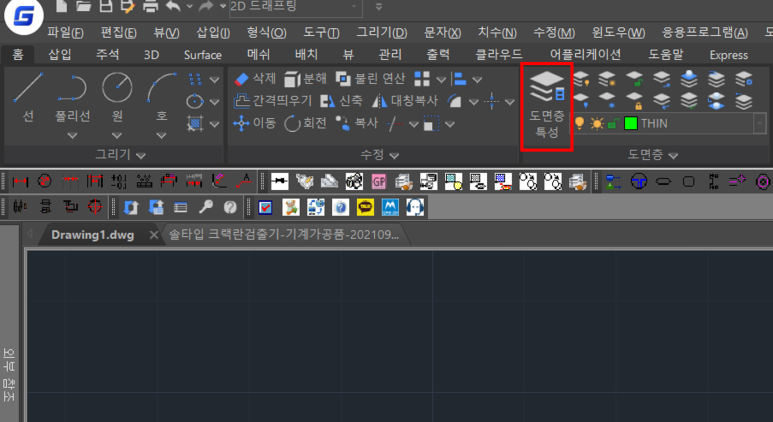Click the yellow TALK icon
Screen dimensions: 773x422
point(365,207)
